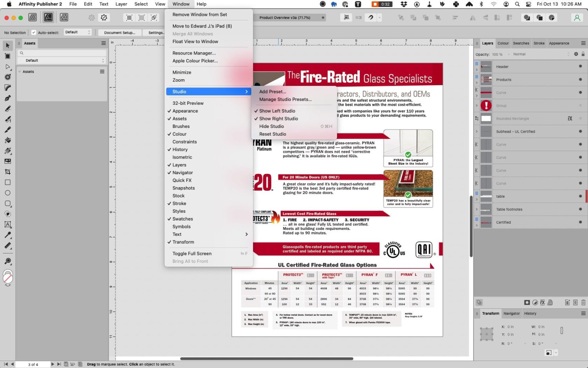Switch to the Swatches tab

coord(521,43)
